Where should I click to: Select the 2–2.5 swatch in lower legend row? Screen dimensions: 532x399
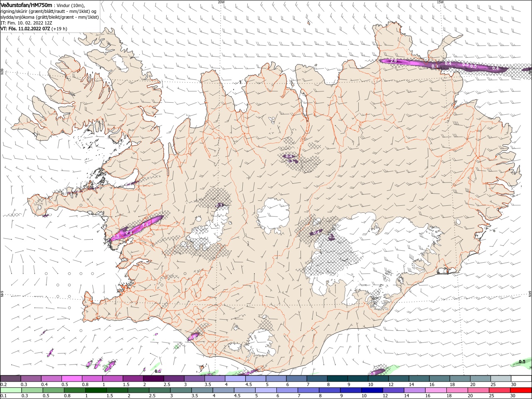[138, 390]
